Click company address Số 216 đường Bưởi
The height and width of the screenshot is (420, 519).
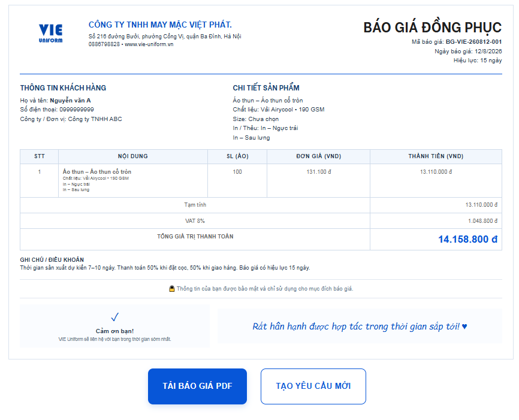(165, 37)
